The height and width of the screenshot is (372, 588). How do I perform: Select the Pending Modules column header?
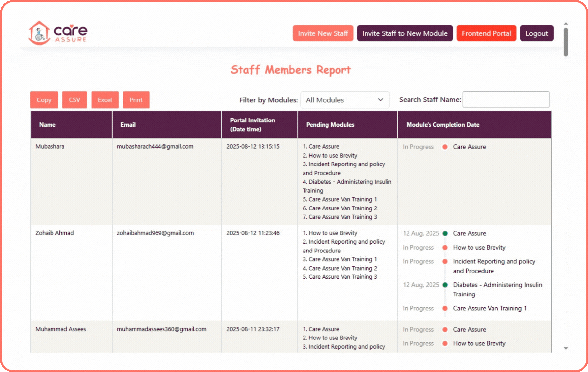point(330,125)
